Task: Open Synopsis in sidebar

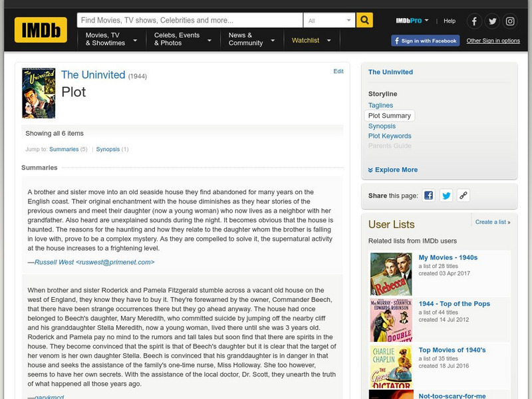Action: (382, 126)
